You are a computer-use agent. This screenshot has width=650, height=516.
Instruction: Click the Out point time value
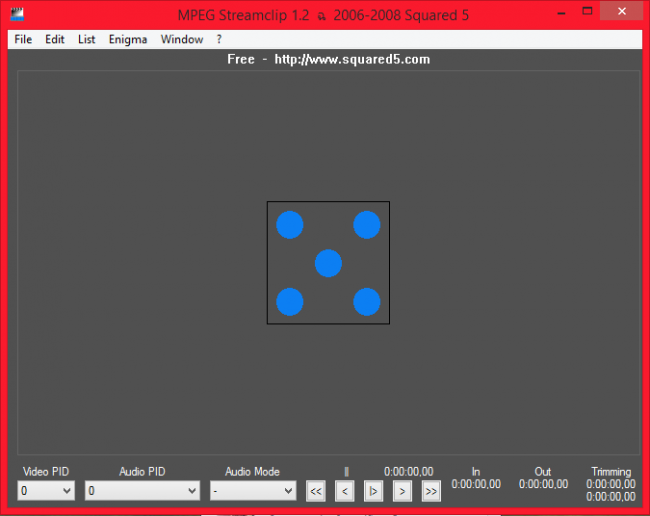[x=543, y=484]
